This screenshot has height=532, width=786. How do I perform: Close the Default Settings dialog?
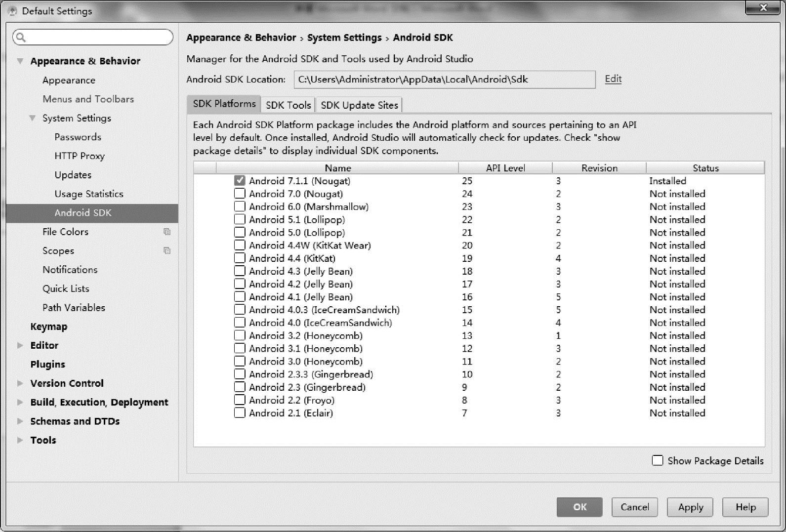(763, 8)
